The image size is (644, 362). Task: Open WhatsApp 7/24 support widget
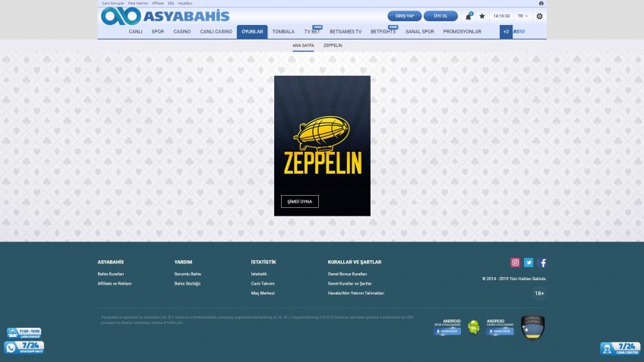24,348
